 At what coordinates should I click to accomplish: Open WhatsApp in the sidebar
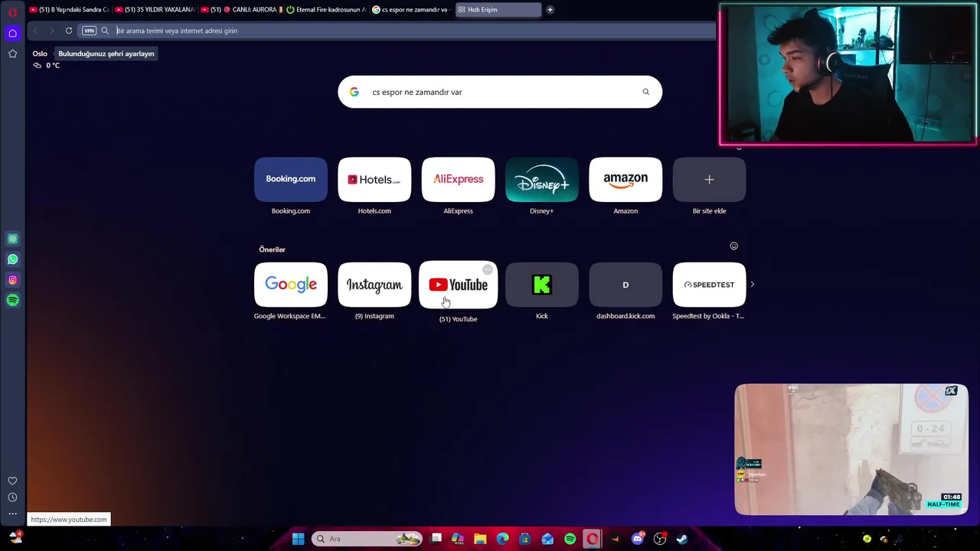12,259
